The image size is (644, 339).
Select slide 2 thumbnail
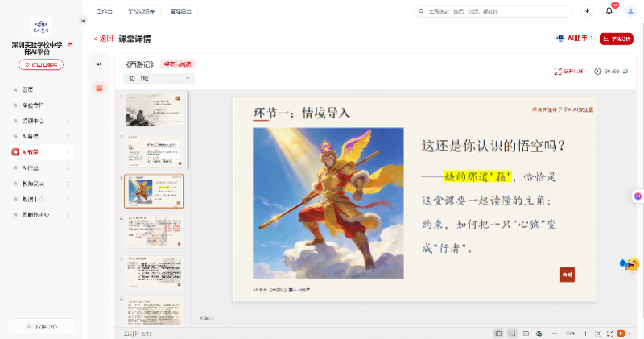click(154, 151)
